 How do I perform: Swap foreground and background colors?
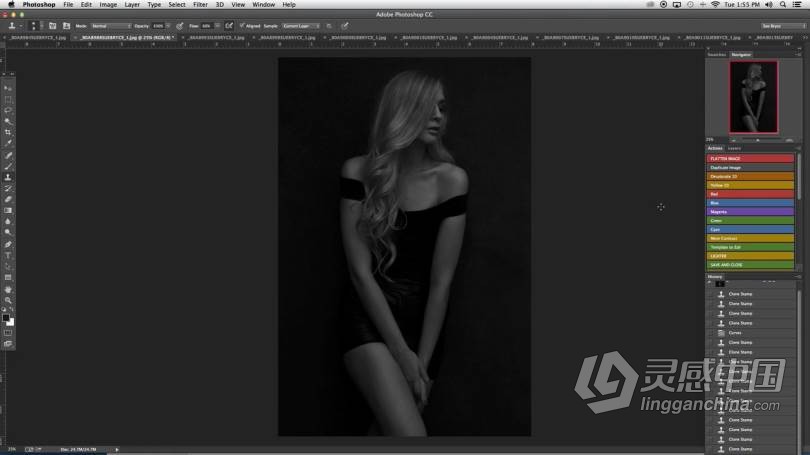pos(12,309)
